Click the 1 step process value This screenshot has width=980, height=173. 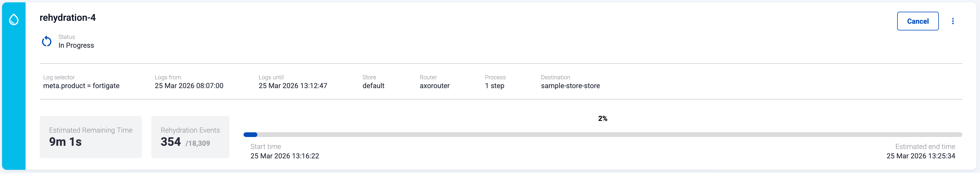494,86
